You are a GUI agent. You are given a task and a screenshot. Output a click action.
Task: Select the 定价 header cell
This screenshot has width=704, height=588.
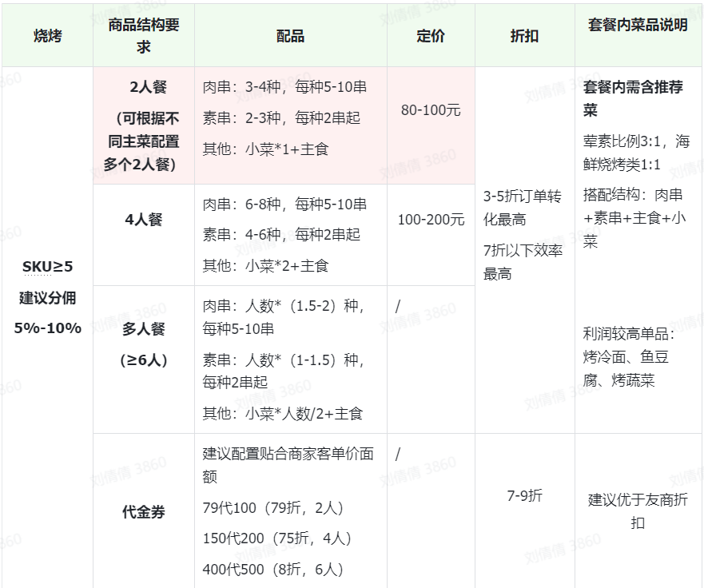(x=431, y=37)
